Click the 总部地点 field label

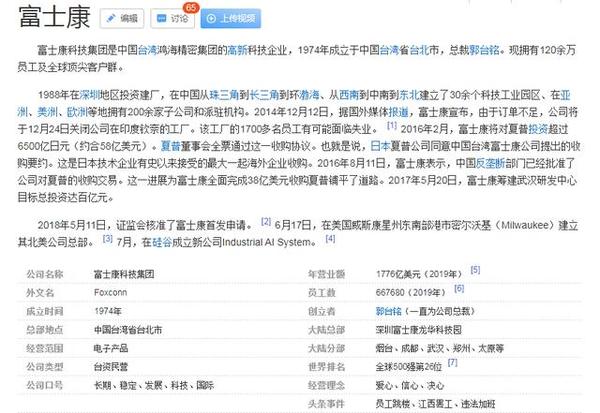coord(45,330)
